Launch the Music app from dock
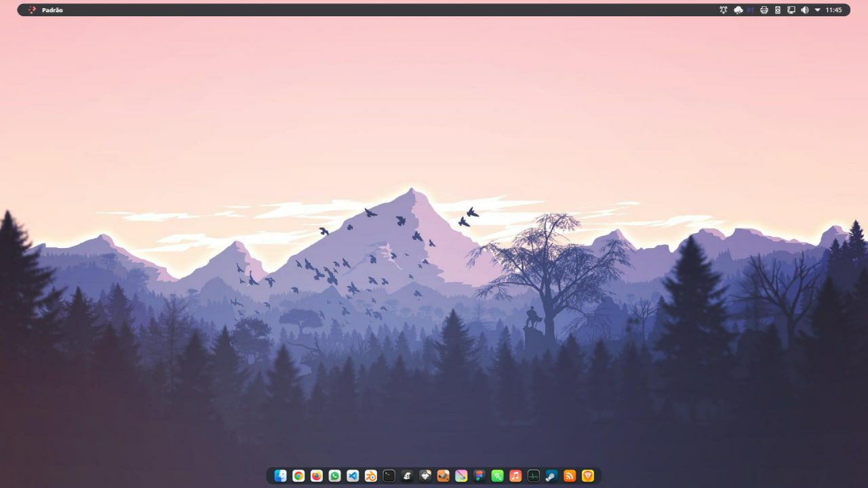The image size is (868, 488). pyautogui.click(x=515, y=476)
